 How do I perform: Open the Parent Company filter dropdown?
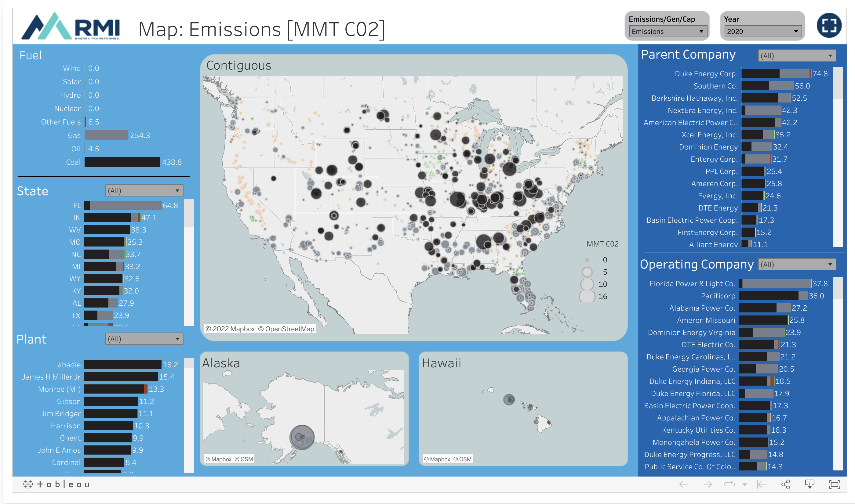[x=797, y=56]
